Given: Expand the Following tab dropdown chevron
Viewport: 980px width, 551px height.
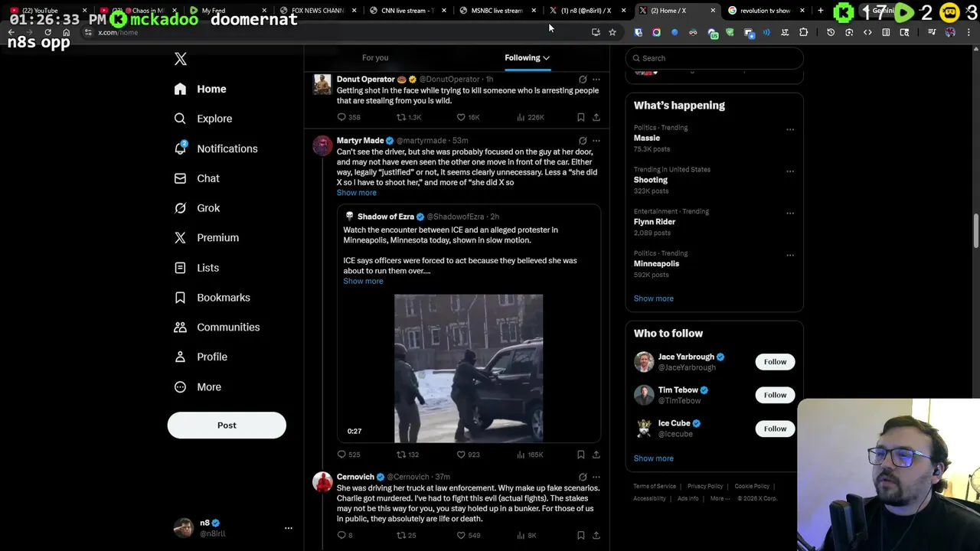Looking at the screenshot, I should pos(546,58).
